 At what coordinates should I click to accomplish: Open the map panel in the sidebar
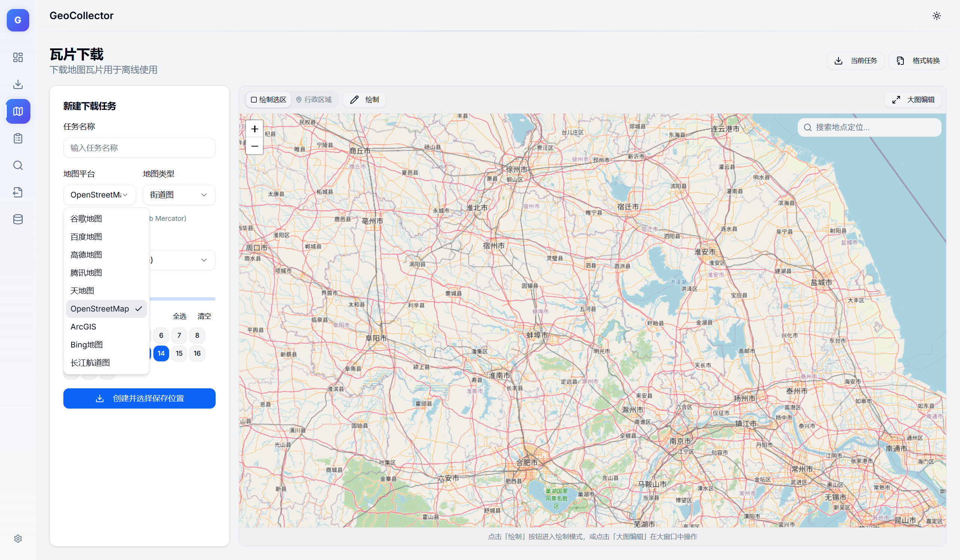pyautogui.click(x=18, y=111)
